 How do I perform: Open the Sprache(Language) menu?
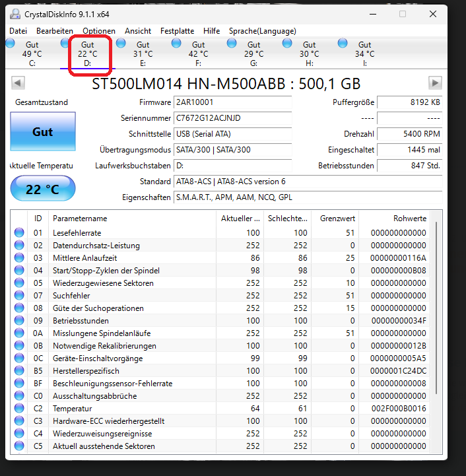263,31
